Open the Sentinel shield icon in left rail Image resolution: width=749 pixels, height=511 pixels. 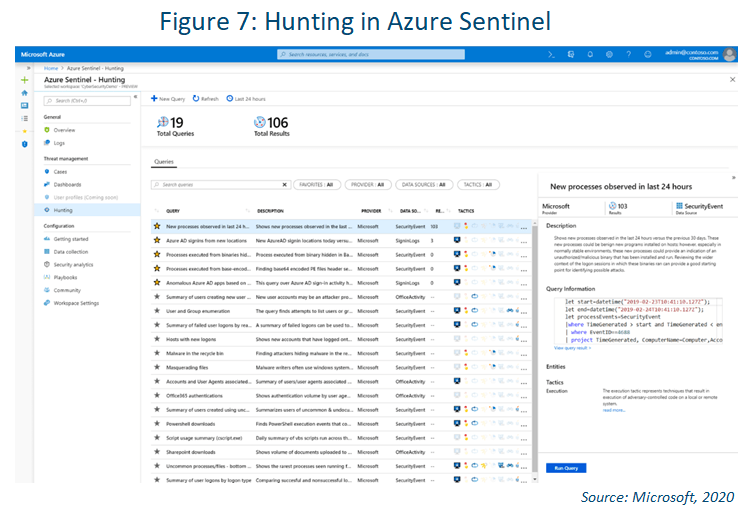coord(25,144)
